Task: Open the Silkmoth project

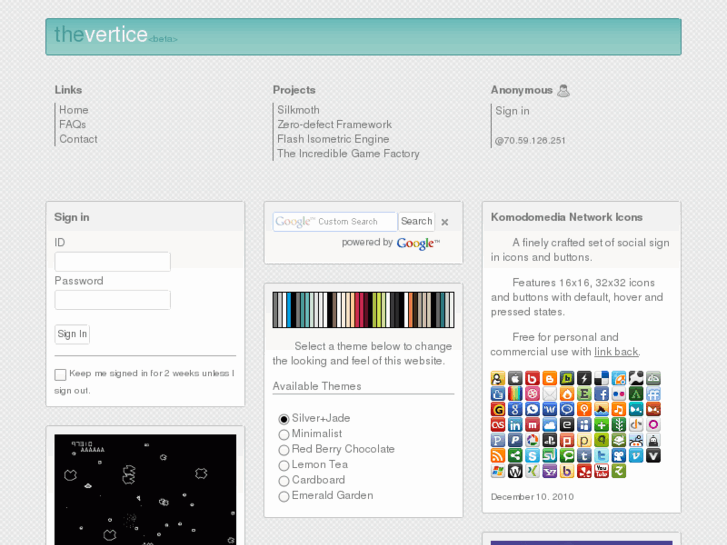Action: (x=298, y=110)
